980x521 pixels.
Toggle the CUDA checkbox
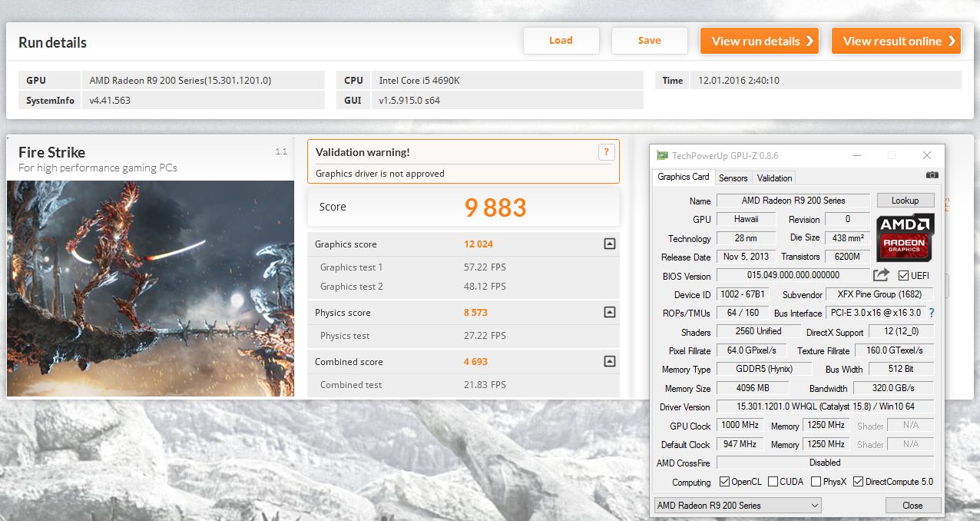point(773,482)
